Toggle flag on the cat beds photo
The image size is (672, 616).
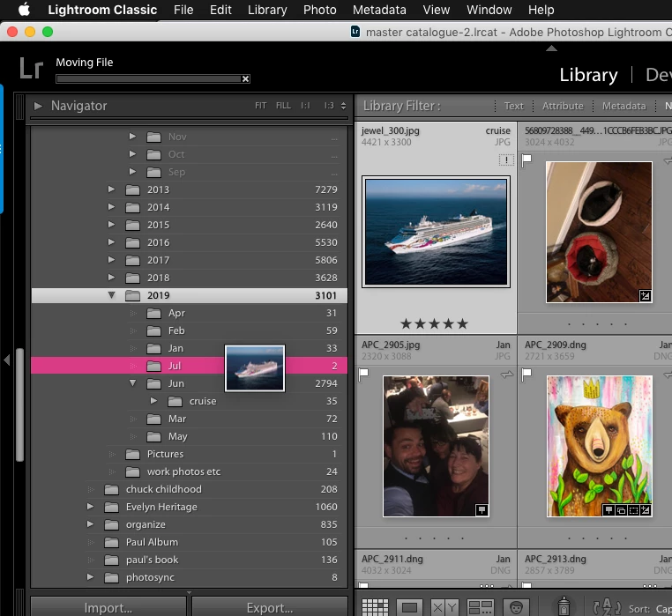point(526,160)
